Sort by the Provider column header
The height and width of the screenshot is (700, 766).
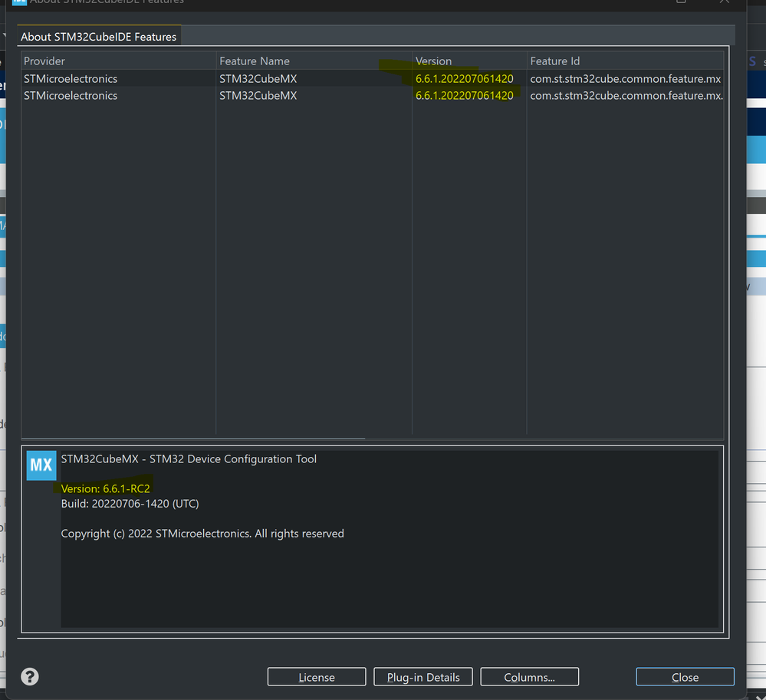[x=118, y=61]
